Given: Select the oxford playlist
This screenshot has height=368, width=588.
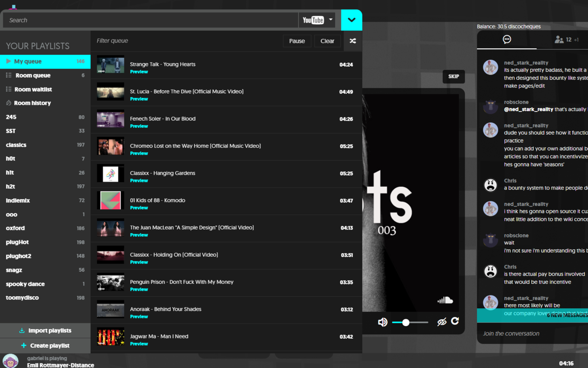Looking at the screenshot, I should [45, 228].
